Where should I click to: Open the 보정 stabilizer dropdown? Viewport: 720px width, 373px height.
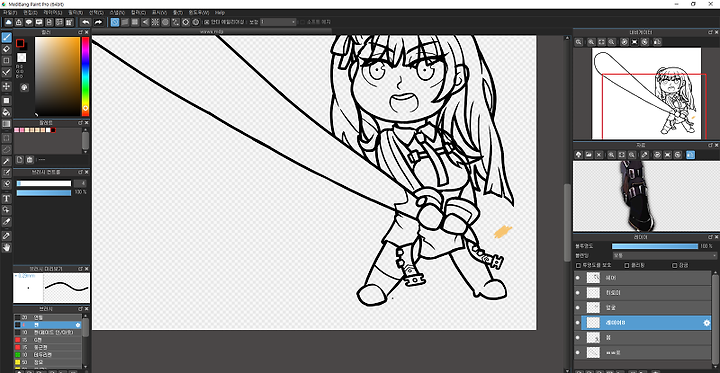[x=278, y=22]
